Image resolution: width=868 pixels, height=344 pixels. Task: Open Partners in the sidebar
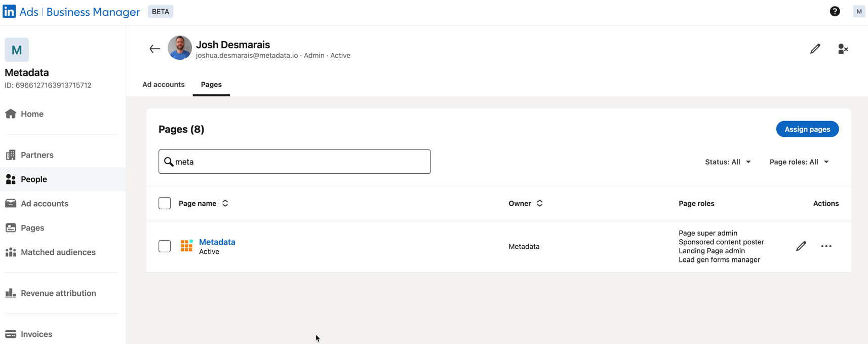[x=37, y=155]
